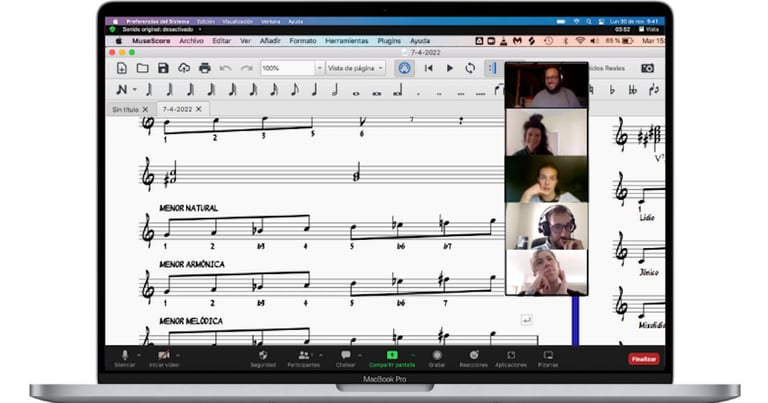Select bearded man's video thumbnail
The width and height of the screenshot is (768, 403).
tap(547, 85)
